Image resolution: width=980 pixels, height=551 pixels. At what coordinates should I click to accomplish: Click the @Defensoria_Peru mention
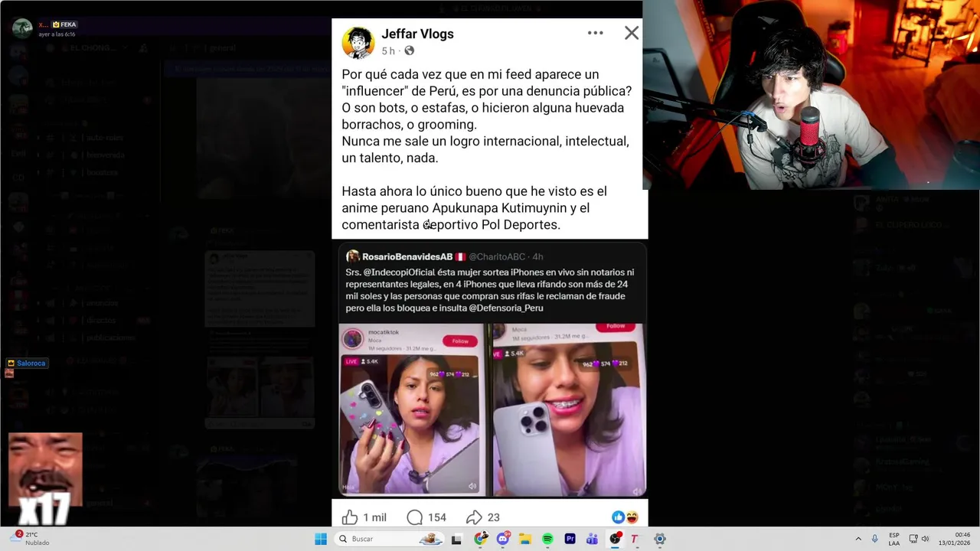pos(505,308)
